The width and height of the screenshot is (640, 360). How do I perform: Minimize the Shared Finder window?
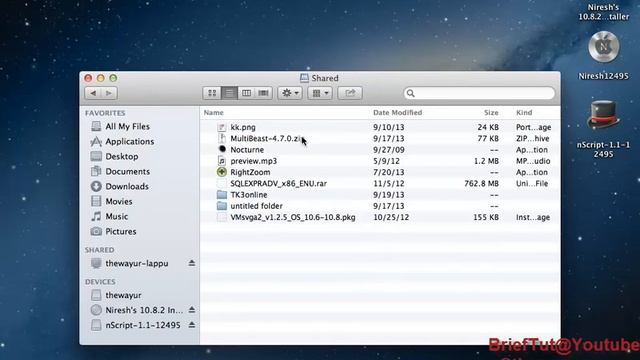click(x=101, y=78)
